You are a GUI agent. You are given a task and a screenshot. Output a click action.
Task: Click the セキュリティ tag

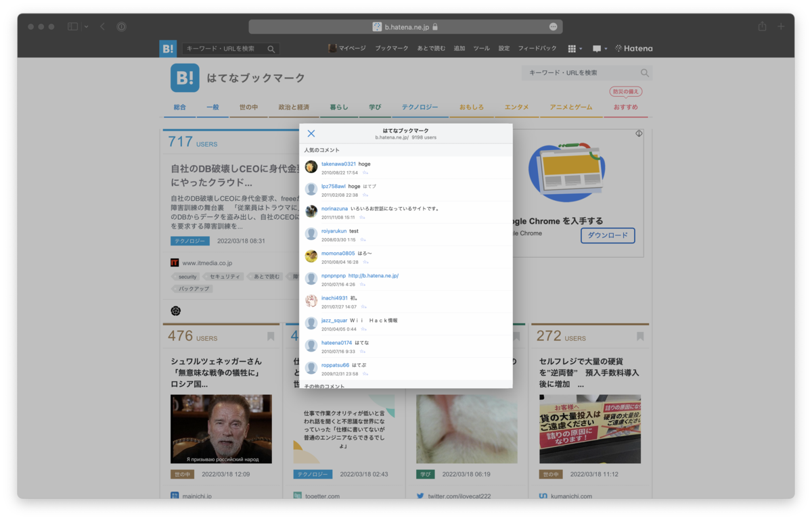click(225, 277)
